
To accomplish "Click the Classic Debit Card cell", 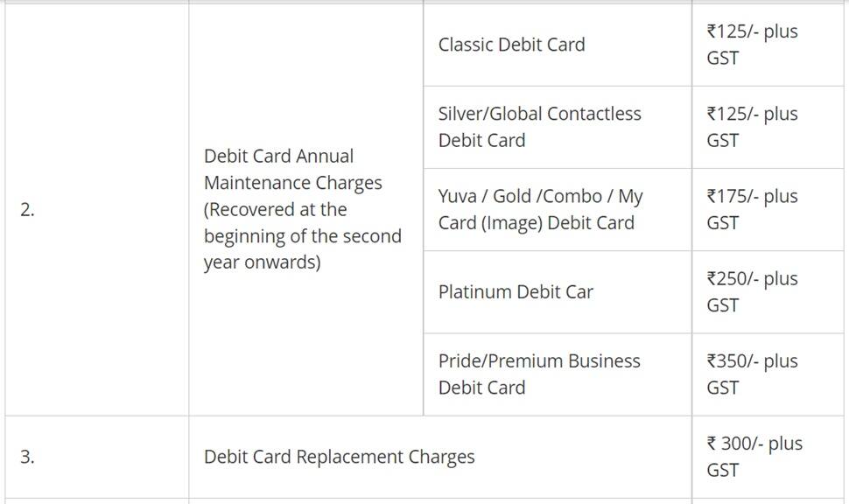I will pyautogui.click(x=558, y=45).
